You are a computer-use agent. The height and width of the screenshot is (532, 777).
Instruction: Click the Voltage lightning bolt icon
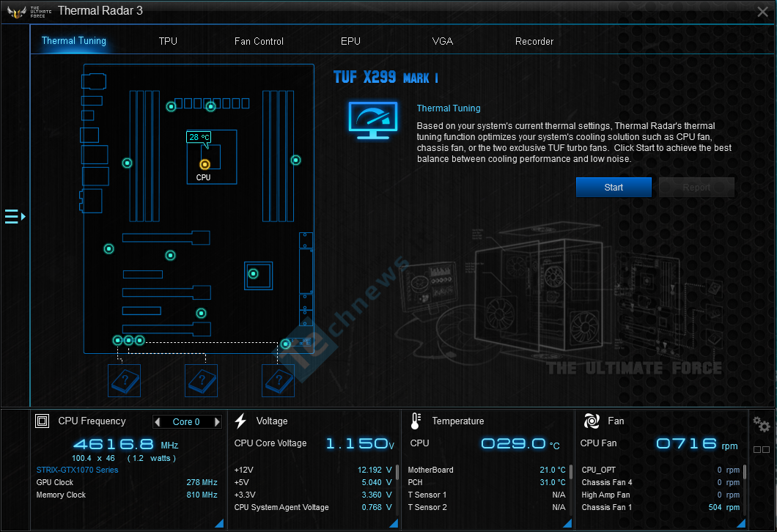[x=241, y=421]
